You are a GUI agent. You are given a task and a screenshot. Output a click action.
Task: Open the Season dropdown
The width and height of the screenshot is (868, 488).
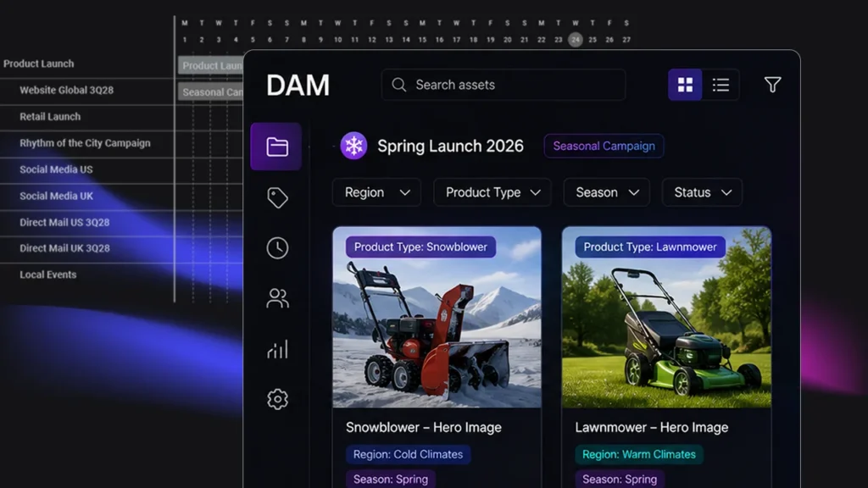click(x=607, y=192)
